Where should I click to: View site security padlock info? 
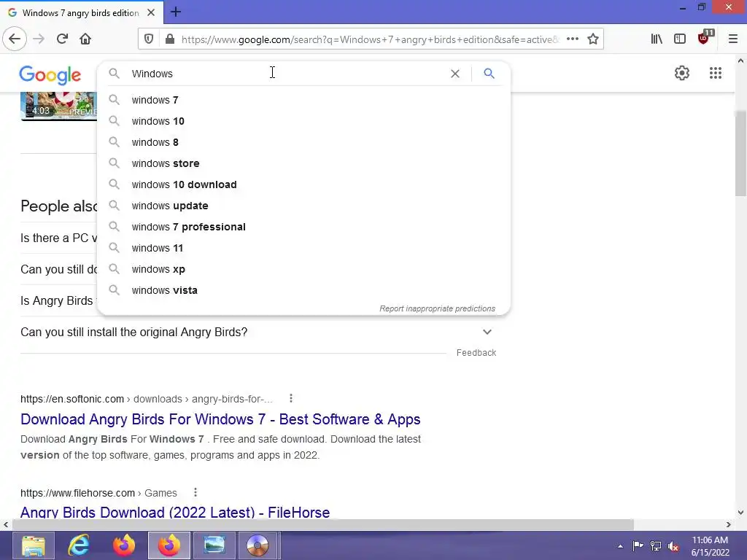pyautogui.click(x=169, y=39)
